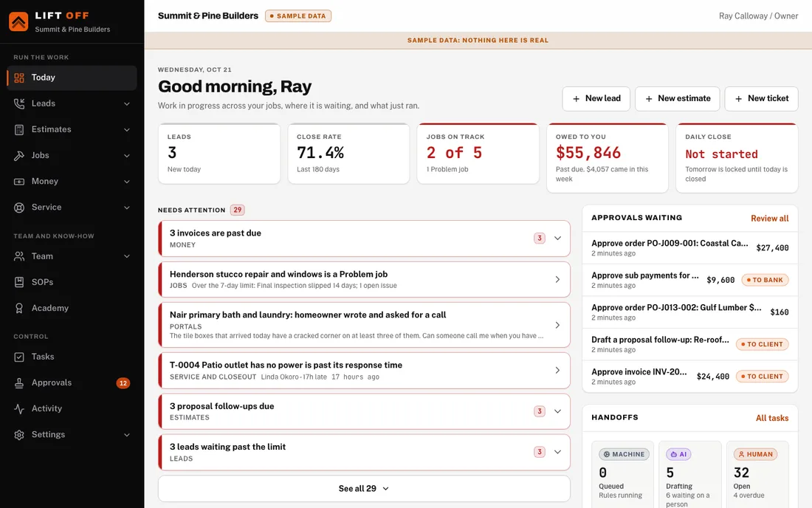Open the Leads phone icon in sidebar
812x508 pixels.
point(19,103)
